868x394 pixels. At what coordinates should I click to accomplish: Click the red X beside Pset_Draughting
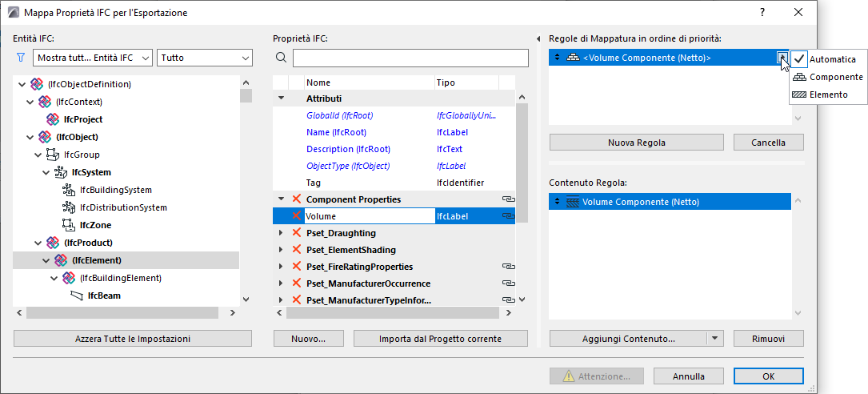(x=296, y=233)
